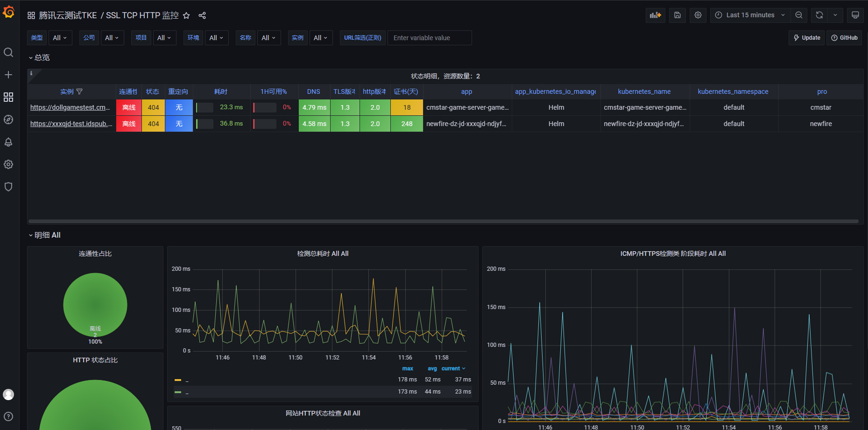868x430 pixels.
Task: Open the https://xxxqjd-test.idspub... instance link
Action: coord(71,124)
